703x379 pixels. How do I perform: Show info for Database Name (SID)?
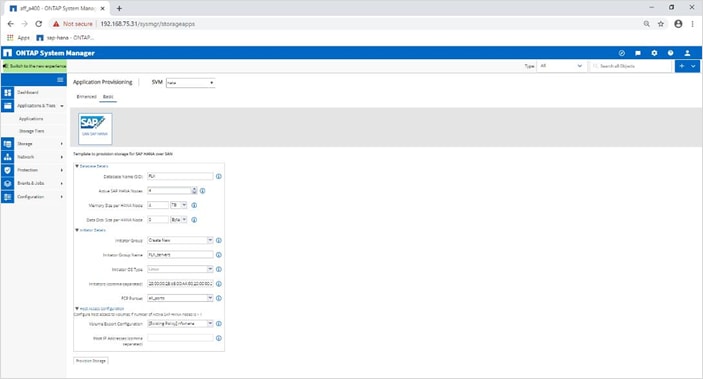pyautogui.click(x=219, y=176)
